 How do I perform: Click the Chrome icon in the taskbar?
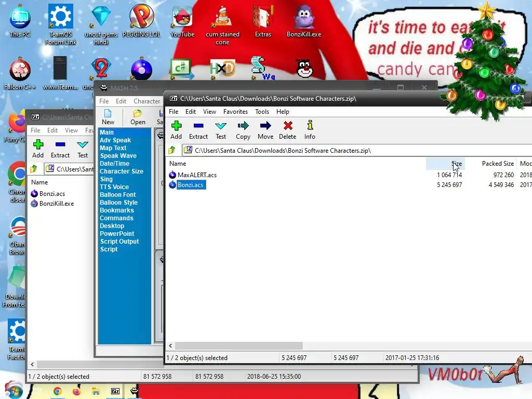tap(57, 391)
